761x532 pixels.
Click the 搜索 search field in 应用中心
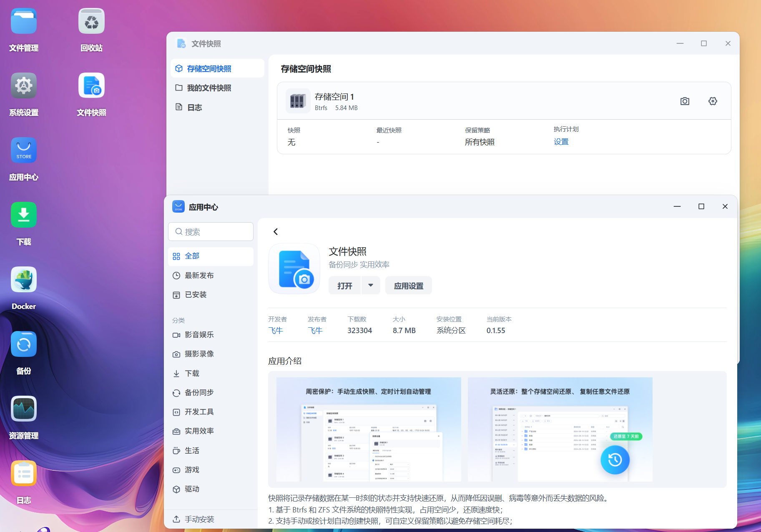click(211, 232)
